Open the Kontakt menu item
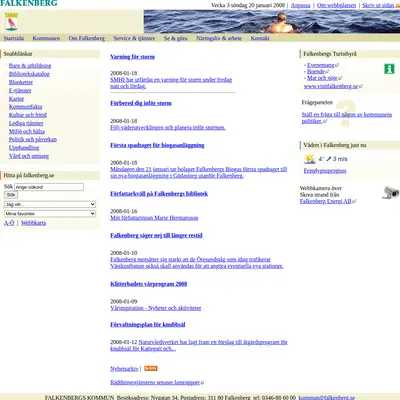400x400 pixels. point(260,38)
